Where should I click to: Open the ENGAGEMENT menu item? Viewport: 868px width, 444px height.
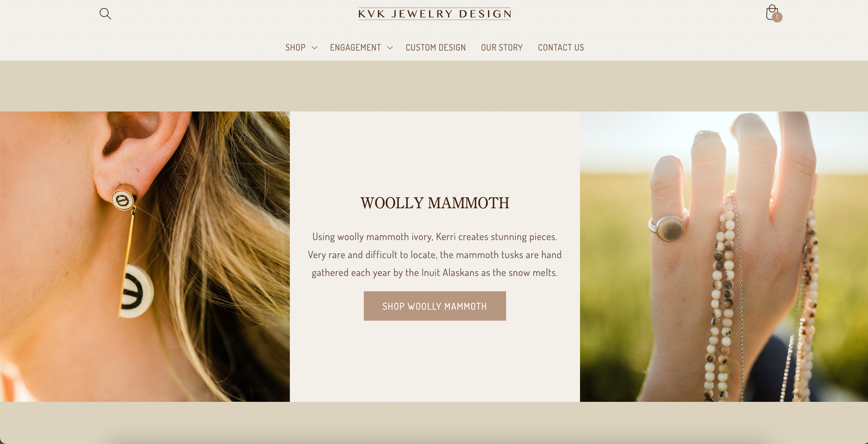356,47
